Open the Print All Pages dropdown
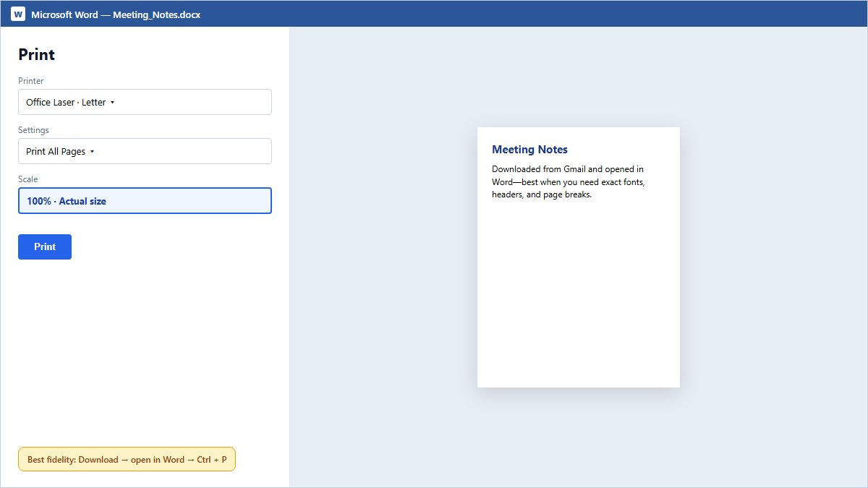The image size is (868, 488). coord(145,151)
